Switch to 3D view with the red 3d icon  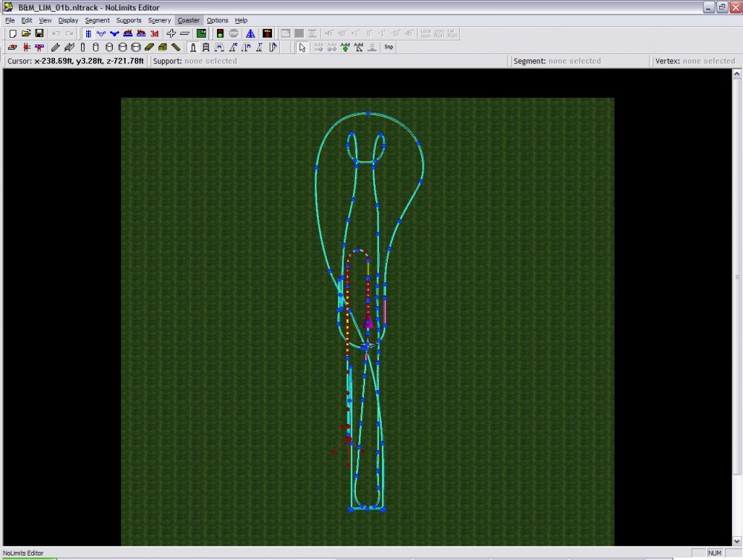click(155, 33)
